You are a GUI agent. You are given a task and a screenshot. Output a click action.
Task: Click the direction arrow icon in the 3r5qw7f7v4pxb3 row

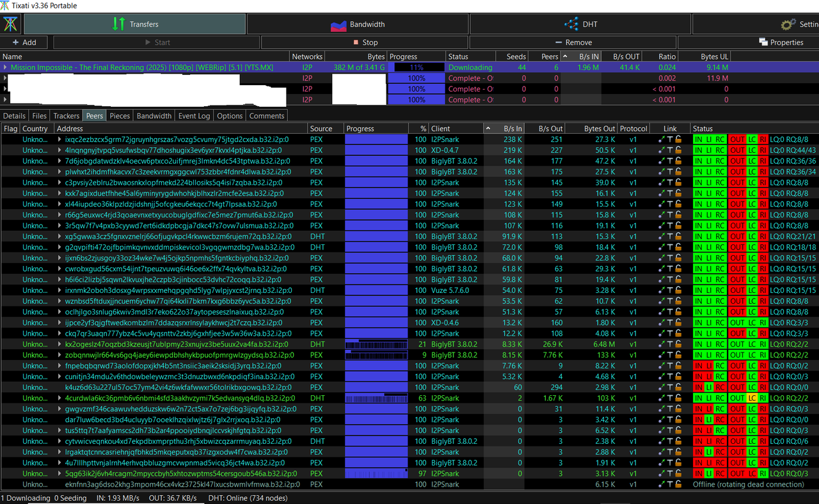pos(662,226)
